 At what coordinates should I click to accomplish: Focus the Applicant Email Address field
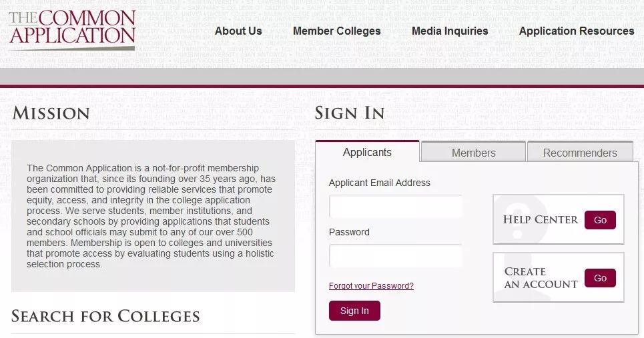pyautogui.click(x=396, y=206)
